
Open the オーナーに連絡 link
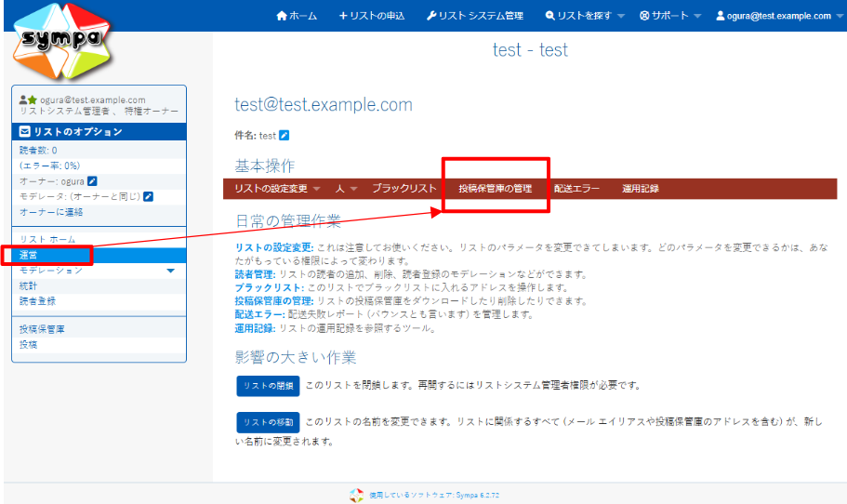[x=51, y=212]
